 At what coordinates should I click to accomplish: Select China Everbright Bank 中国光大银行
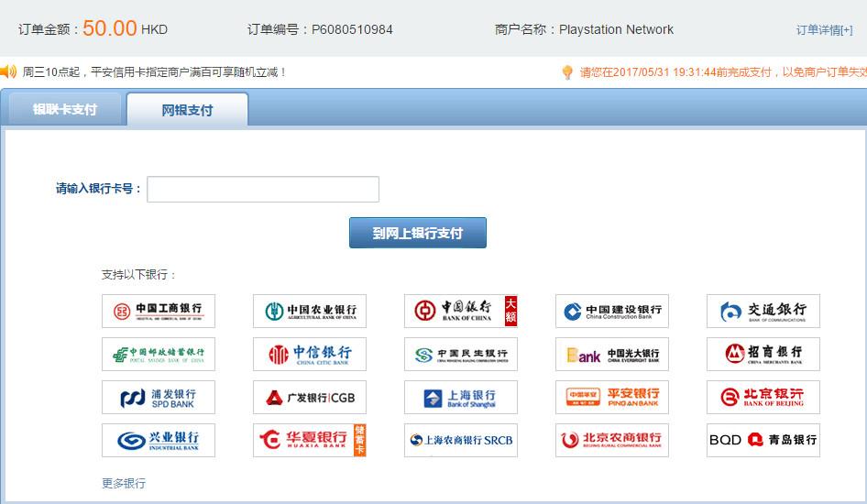tap(612, 355)
